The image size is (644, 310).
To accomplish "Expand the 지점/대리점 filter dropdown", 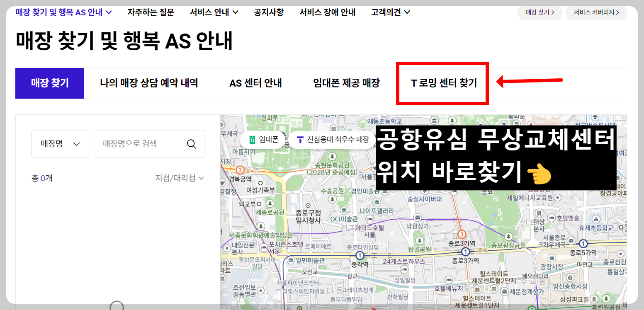I will point(180,178).
